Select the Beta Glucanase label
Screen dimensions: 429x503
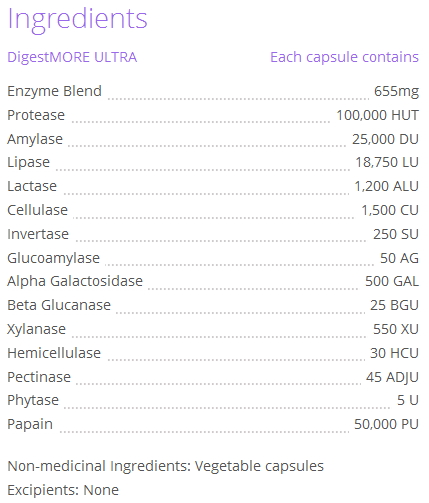coord(59,305)
